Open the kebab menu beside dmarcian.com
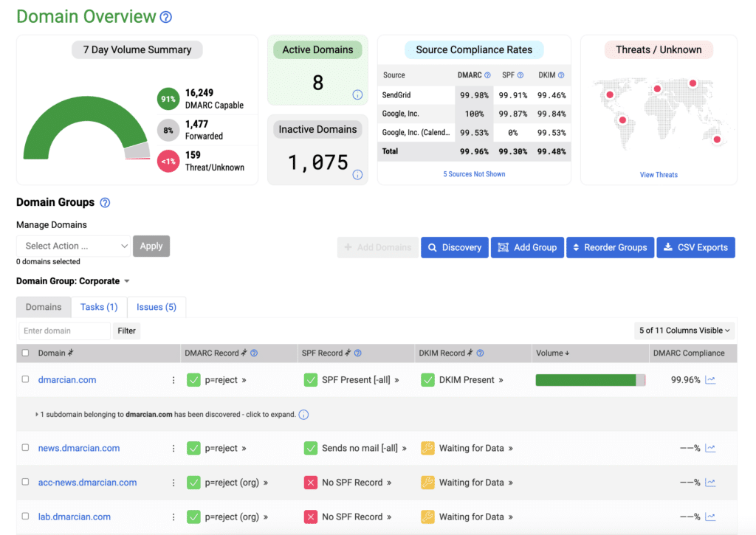756x535 pixels. tap(173, 379)
